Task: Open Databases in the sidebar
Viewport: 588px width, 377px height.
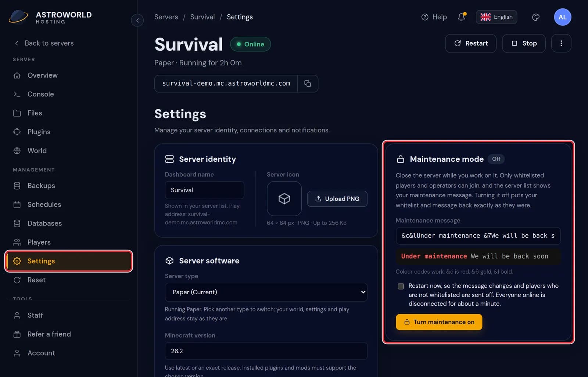Action: click(x=69, y=223)
